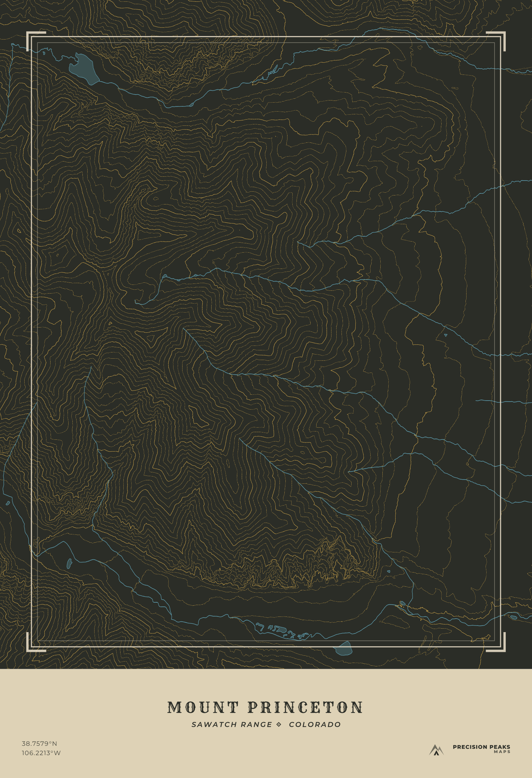Screen dimensions: 532x778
Task: Click the "COLORADO" subtitle text
Action: [x=315, y=724]
